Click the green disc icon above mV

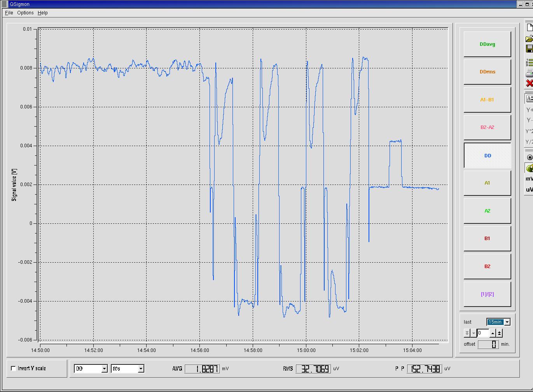pos(530,168)
